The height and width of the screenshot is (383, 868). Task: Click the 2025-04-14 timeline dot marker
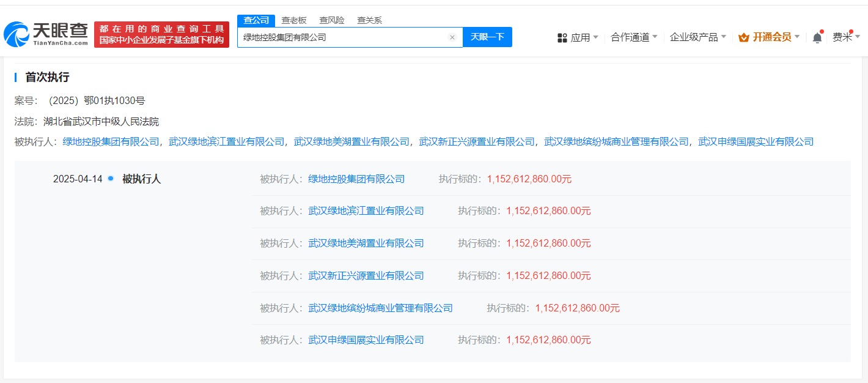[x=111, y=179]
